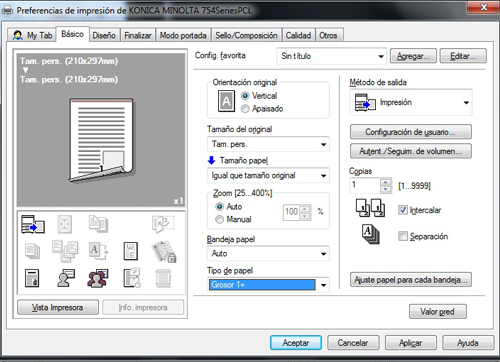The height and width of the screenshot is (362, 500).
Task: Open the Config. favorita dropdown
Action: coord(331,56)
